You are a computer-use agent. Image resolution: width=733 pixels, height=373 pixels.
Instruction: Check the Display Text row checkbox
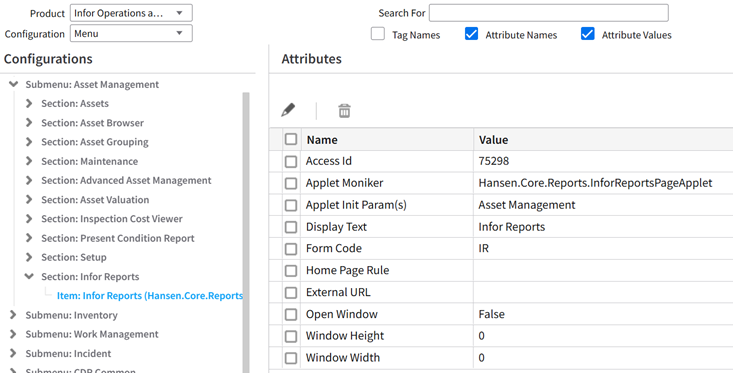pos(291,227)
